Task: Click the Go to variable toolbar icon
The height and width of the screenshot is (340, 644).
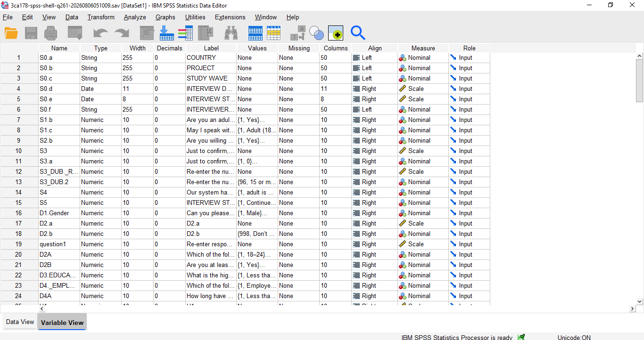Action: (167, 33)
